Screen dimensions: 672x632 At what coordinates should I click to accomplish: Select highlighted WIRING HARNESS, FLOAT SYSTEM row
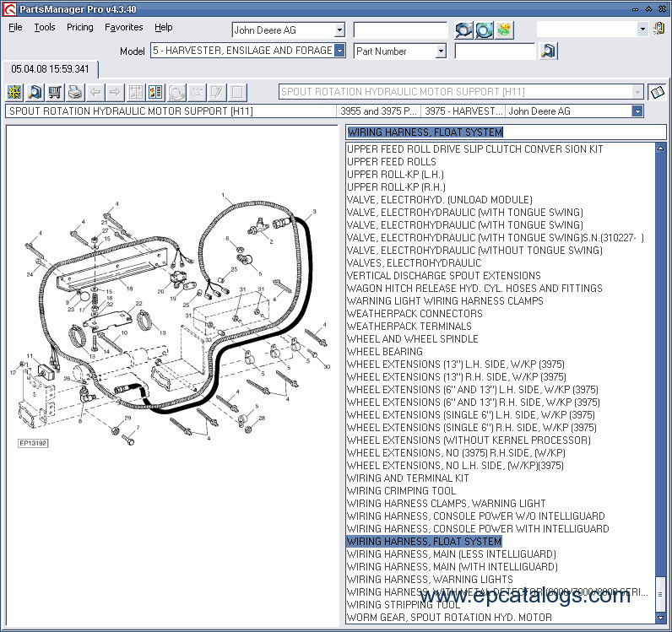click(424, 541)
